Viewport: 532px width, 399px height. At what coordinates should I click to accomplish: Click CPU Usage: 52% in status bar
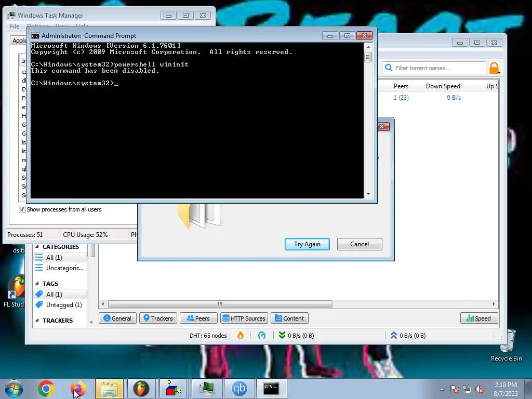(x=85, y=235)
